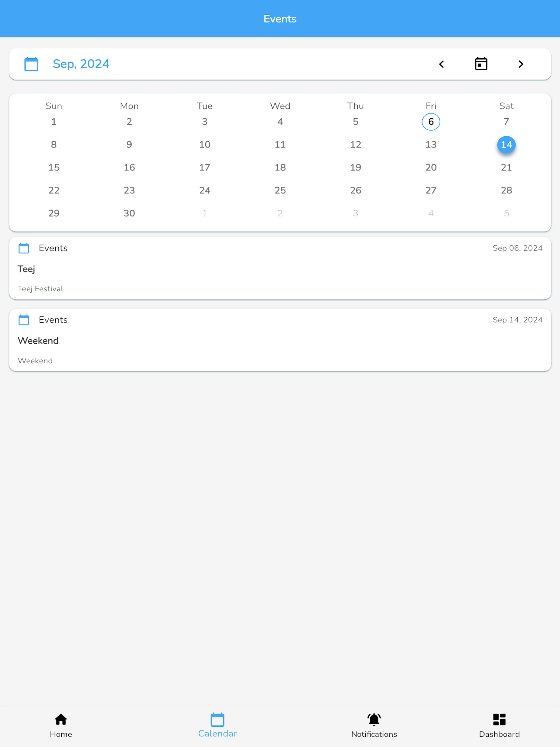Click calendar icon on Weekend event card
This screenshot has height=747, width=560.
tap(24, 320)
